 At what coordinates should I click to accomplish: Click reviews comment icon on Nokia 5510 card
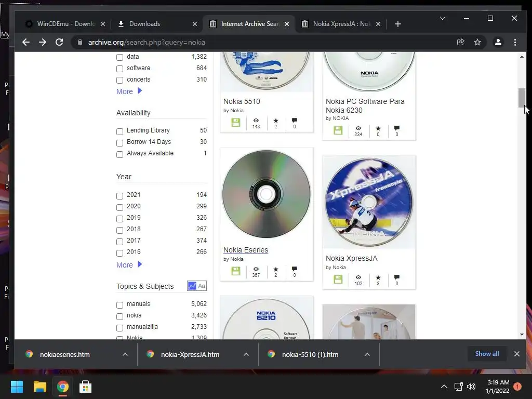tap(295, 120)
